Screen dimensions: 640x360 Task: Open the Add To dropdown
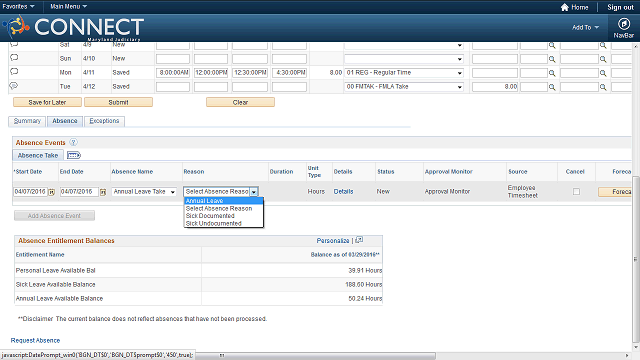pyautogui.click(x=585, y=27)
